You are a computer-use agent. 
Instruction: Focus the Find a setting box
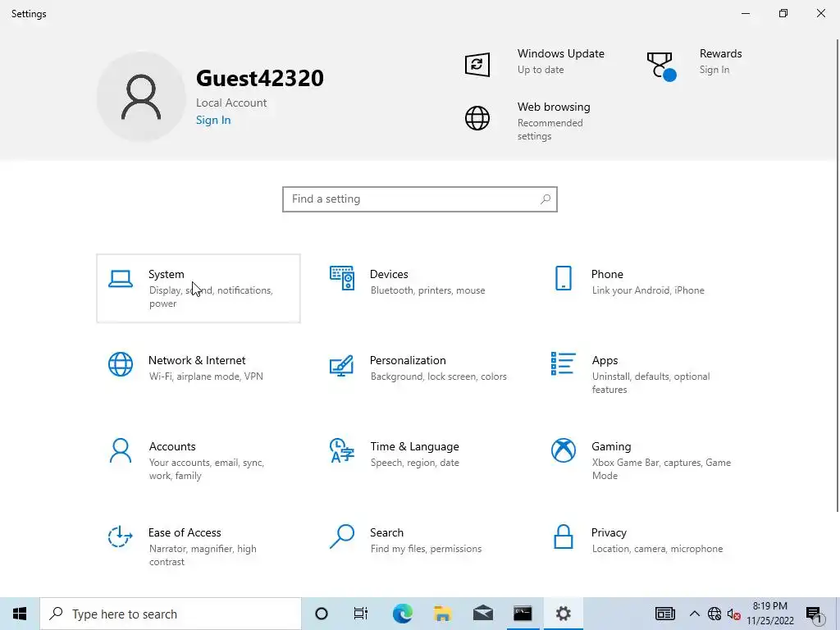coord(420,199)
